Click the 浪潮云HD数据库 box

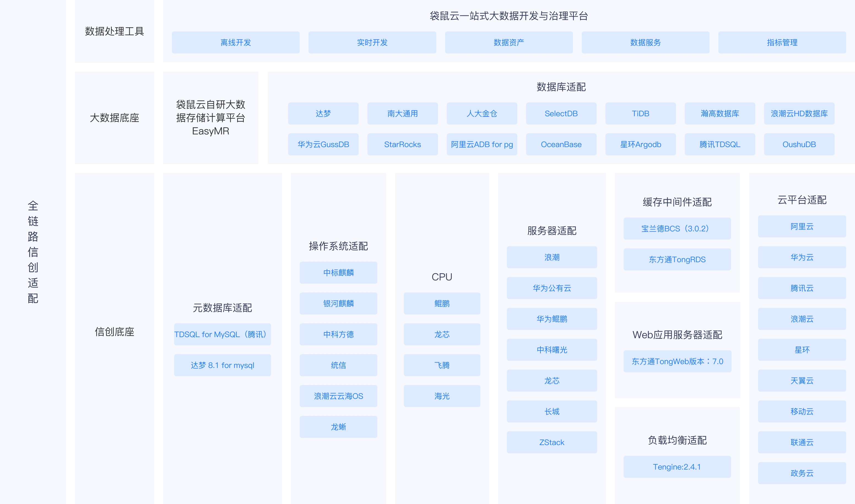pos(799,113)
